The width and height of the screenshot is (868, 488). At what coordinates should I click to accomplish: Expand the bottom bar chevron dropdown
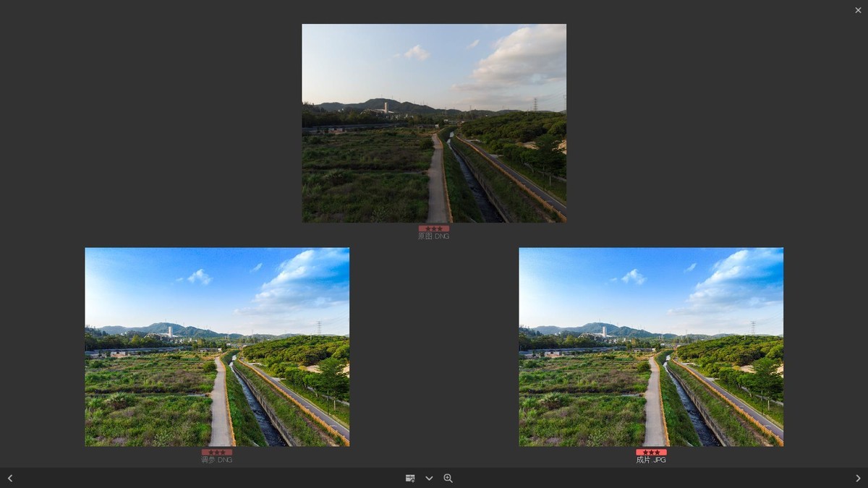(x=429, y=478)
